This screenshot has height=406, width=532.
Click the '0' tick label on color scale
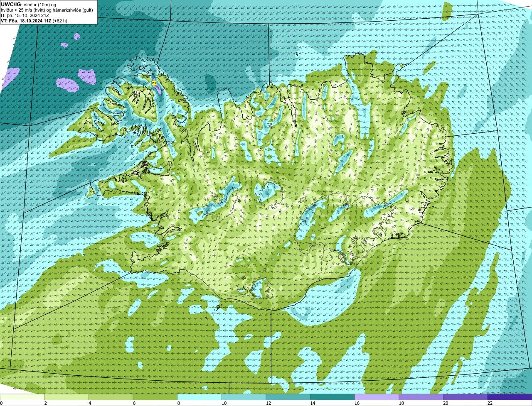pyautogui.click(x=1, y=403)
